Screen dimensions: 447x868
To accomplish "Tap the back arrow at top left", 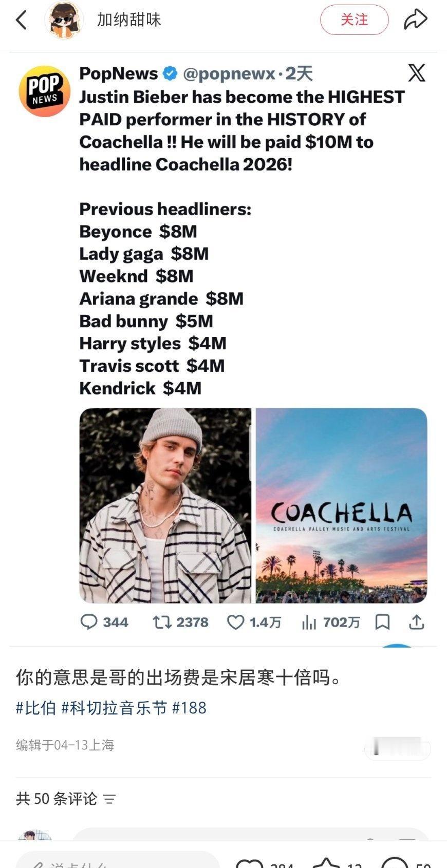I will coord(21,21).
